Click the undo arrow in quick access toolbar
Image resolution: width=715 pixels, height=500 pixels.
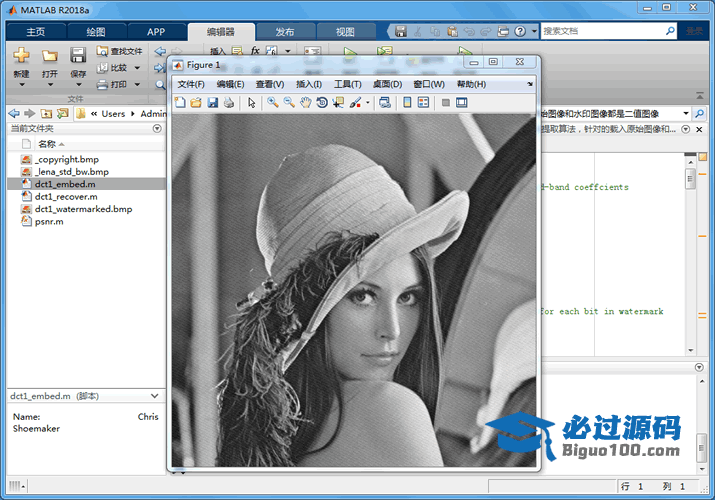tap(469, 31)
